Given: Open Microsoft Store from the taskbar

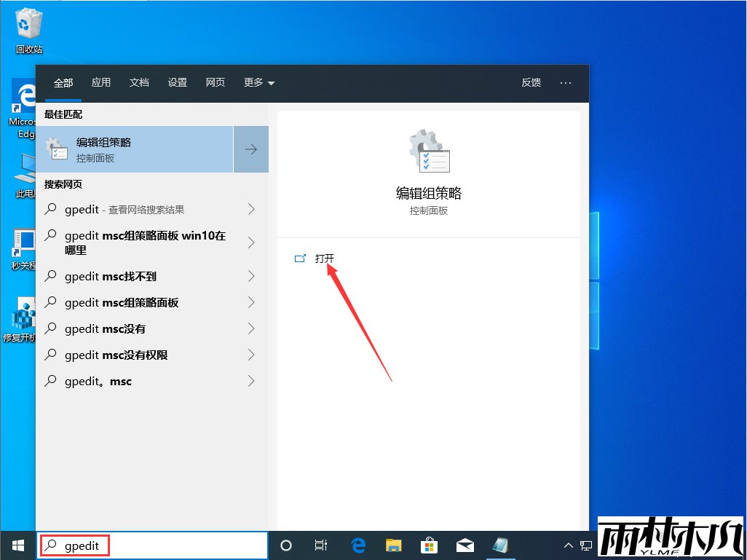Looking at the screenshot, I should click(x=430, y=545).
